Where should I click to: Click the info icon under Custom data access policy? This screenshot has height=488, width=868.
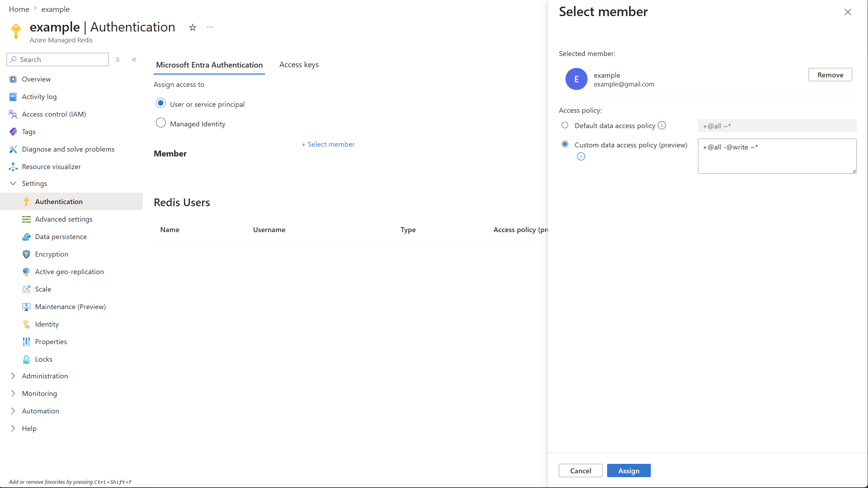click(581, 156)
